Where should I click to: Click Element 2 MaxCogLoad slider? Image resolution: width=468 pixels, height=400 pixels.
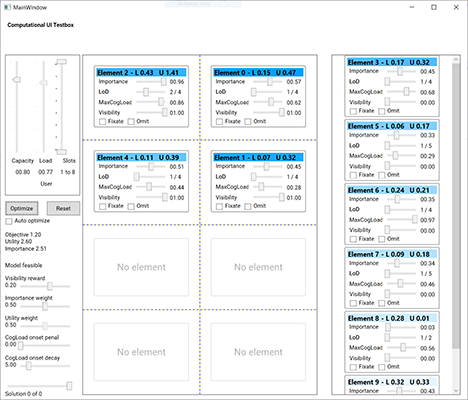click(x=151, y=102)
